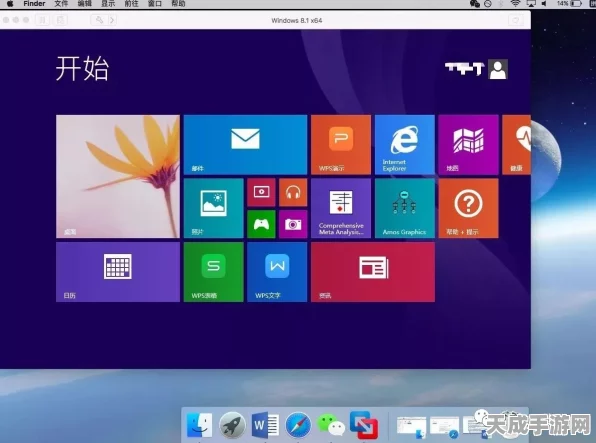Open Finder from the Dock
This screenshot has width=596, height=443.
[200, 424]
